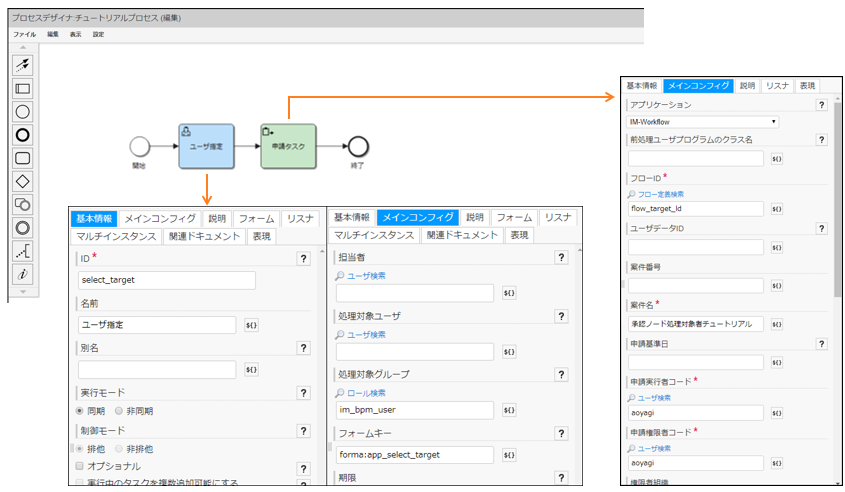This screenshot has height=492, width=845.
Task: Switch to マルチインスタンス tab in 基本情報 panel
Action: (116, 237)
